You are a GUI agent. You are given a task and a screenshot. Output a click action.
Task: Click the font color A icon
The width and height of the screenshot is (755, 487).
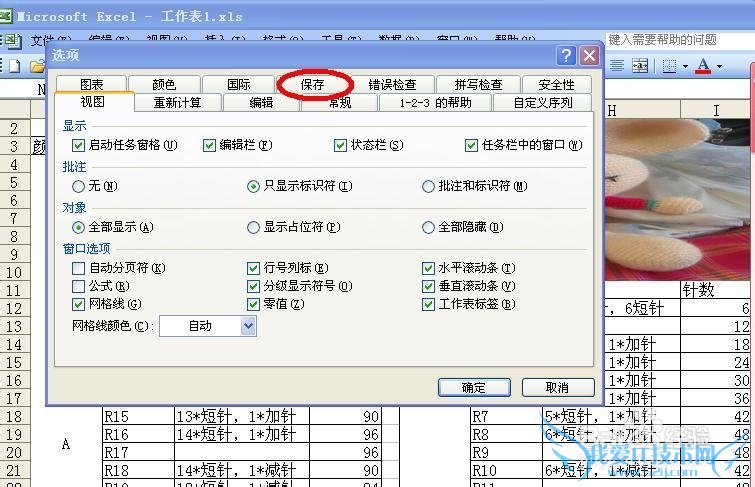703,66
